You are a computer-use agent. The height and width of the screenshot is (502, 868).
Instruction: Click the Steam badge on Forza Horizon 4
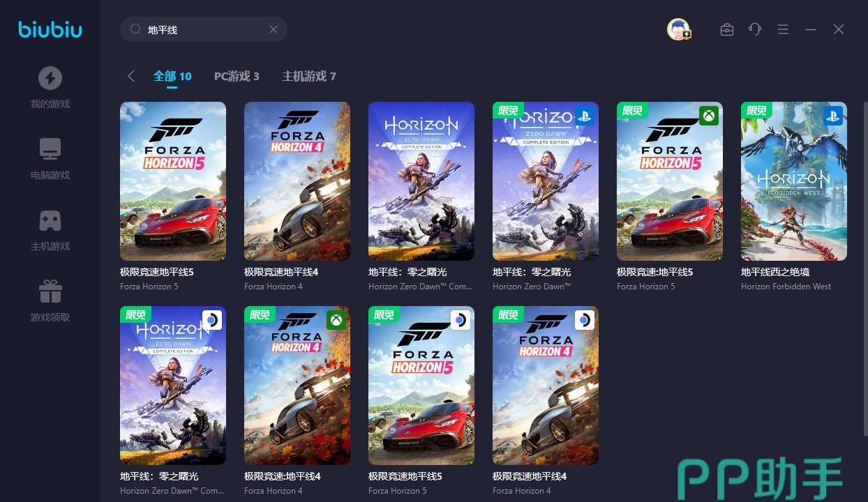(x=585, y=320)
